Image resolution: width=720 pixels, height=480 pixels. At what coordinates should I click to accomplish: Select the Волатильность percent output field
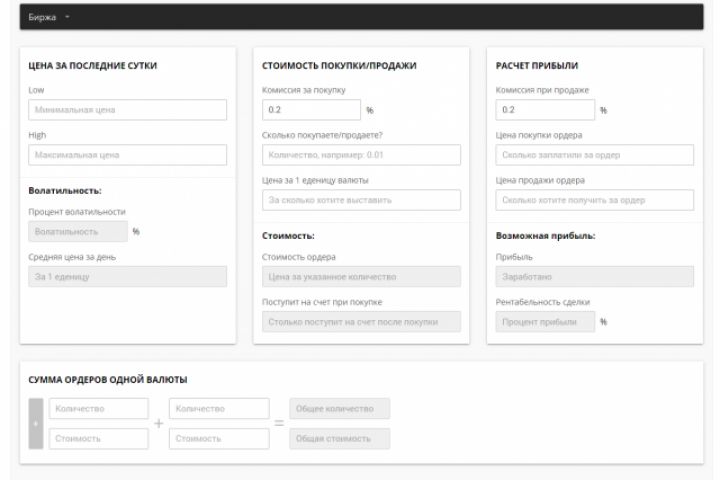click(78, 232)
